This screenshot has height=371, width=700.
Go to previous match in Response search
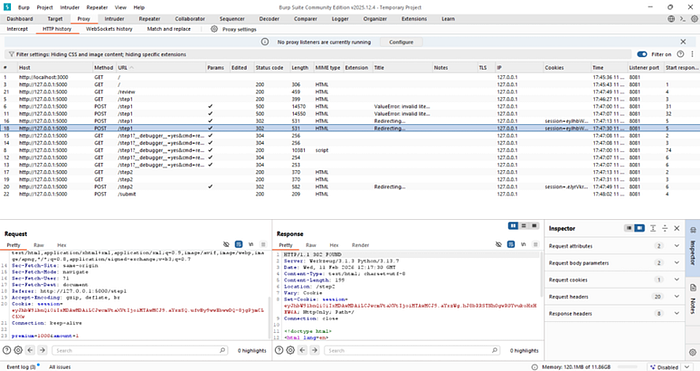tap(303, 350)
